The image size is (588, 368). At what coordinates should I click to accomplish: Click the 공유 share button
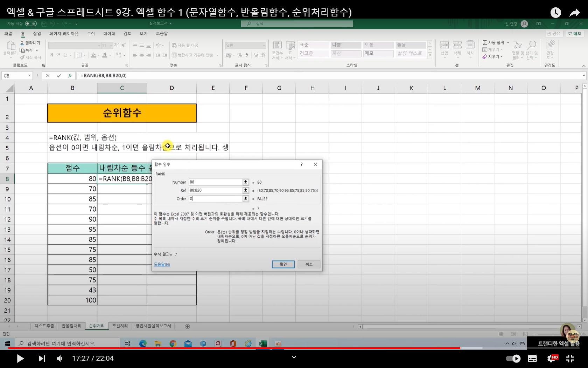[554, 33]
